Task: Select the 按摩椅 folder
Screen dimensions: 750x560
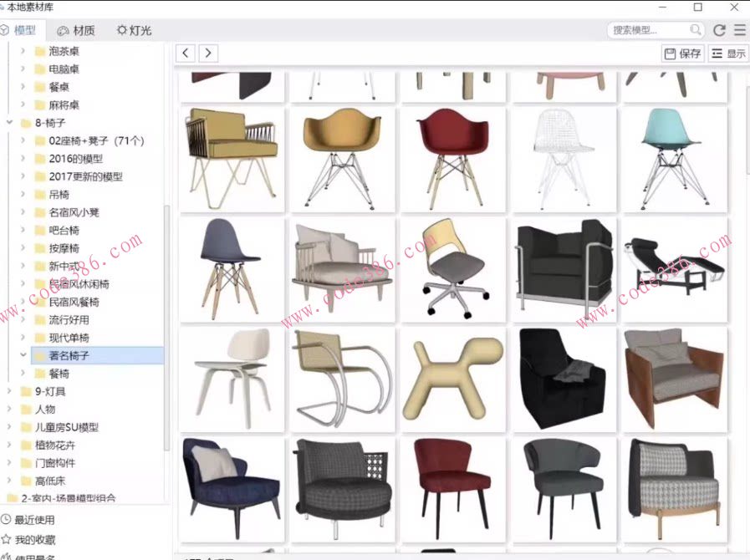Action: click(64, 248)
